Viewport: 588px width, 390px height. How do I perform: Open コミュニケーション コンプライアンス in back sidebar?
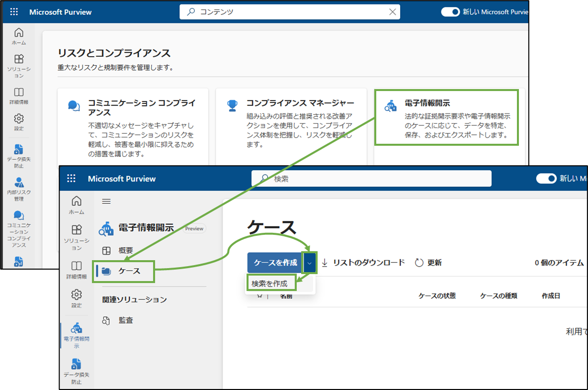pyautogui.click(x=19, y=229)
